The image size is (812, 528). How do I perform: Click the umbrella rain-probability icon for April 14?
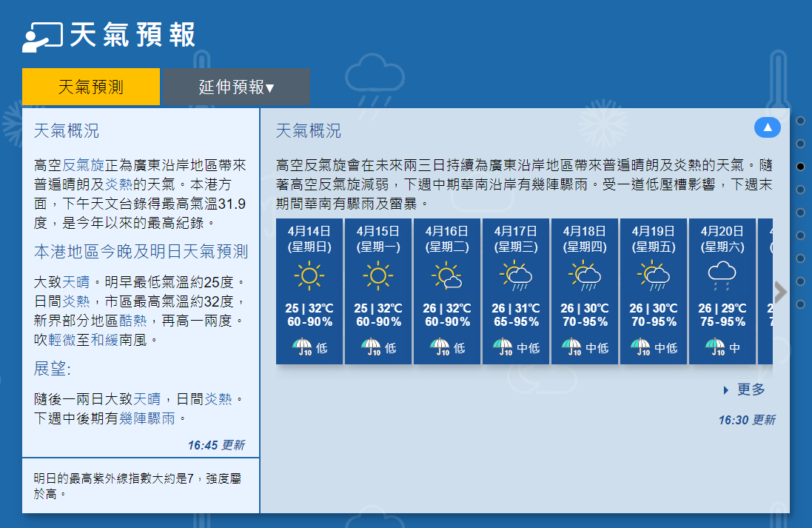point(301,347)
